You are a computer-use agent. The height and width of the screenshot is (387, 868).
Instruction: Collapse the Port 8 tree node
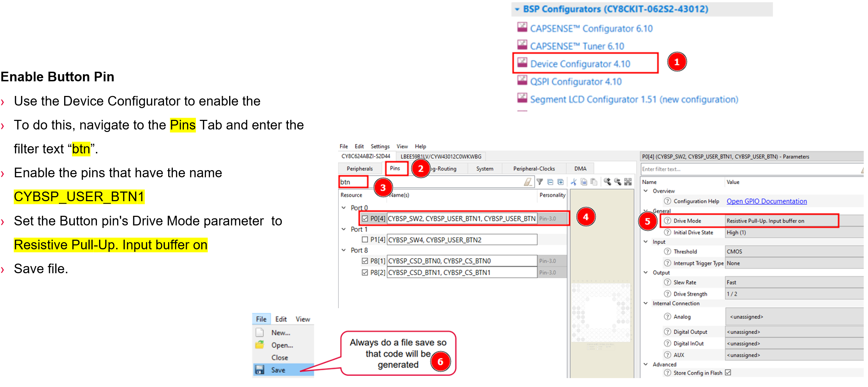coord(343,250)
